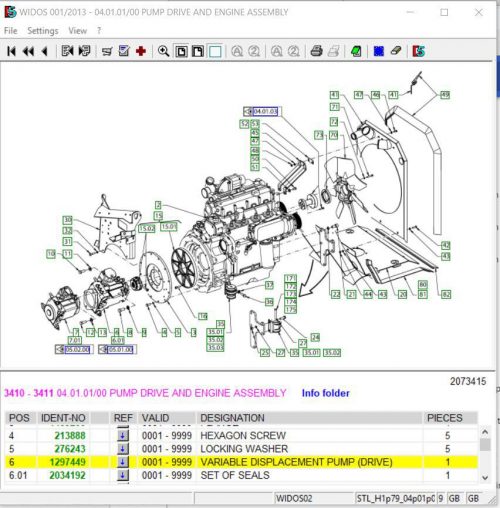The height and width of the screenshot is (508, 500).
Task: Click the REF arrow in the LOCKING WASHER row
Action: [x=123, y=449]
